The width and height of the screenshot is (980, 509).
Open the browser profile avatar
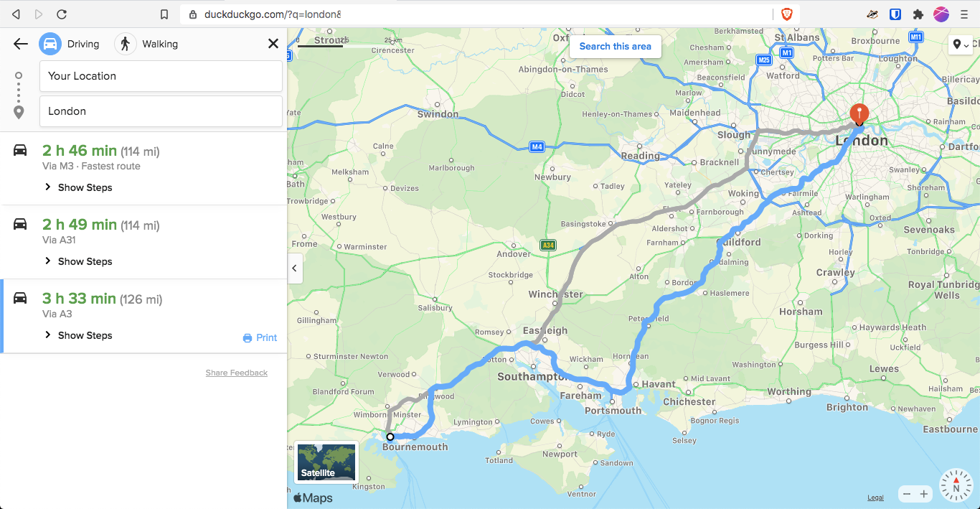941,14
